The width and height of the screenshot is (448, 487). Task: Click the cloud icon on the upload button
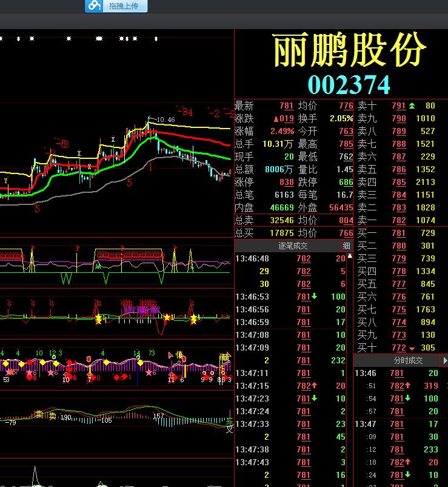(95, 5)
